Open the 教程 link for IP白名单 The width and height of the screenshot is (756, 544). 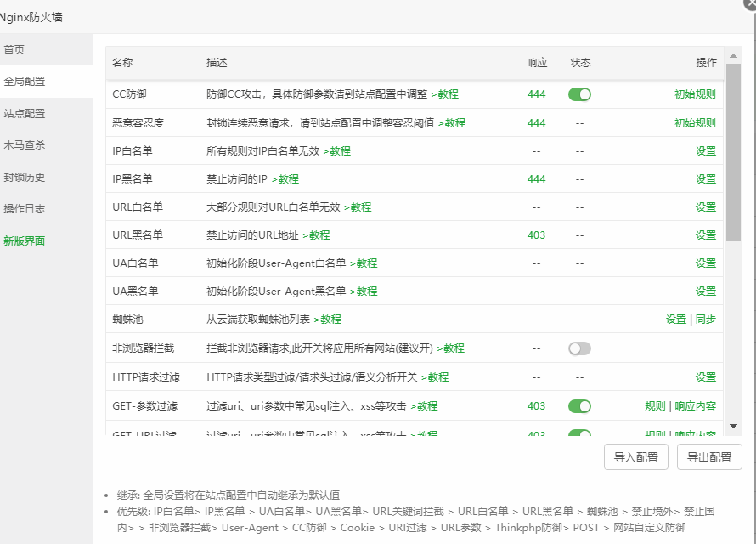coord(337,151)
